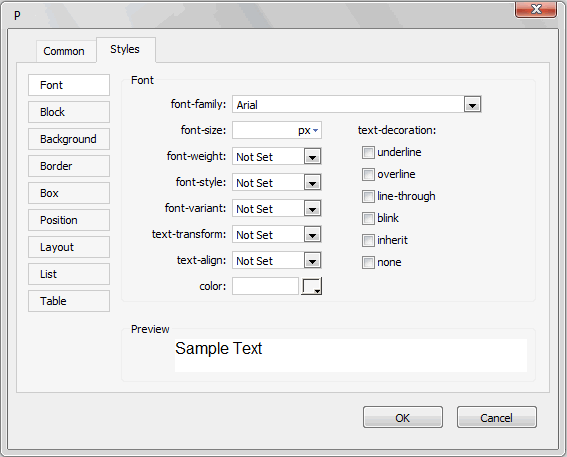Go to the Position style category
The image size is (567, 457).
(x=69, y=220)
